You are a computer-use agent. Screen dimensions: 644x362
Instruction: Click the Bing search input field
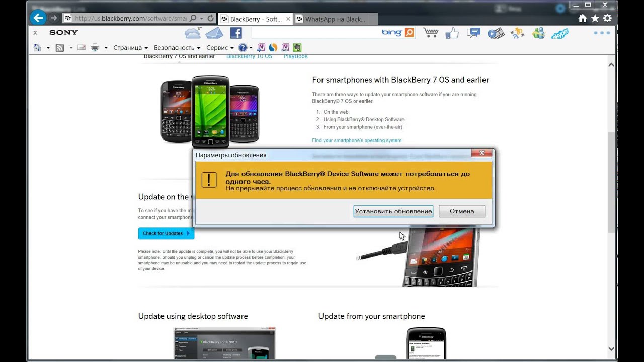click(316, 33)
